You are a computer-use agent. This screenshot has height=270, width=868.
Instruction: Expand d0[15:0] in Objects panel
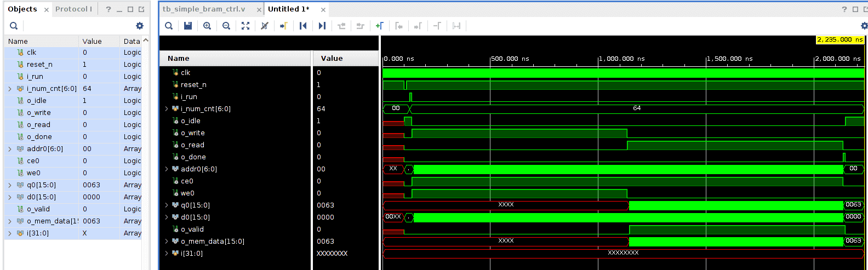tap(10, 197)
